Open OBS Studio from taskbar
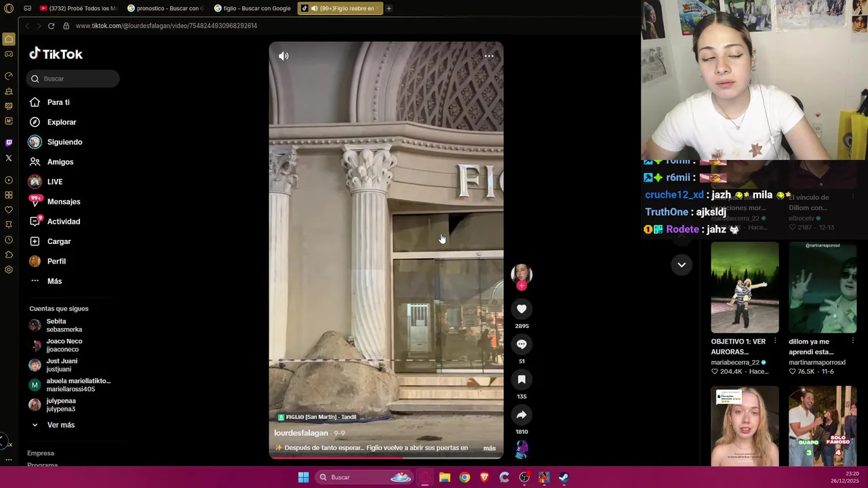This screenshot has height=488, width=868. click(x=524, y=477)
